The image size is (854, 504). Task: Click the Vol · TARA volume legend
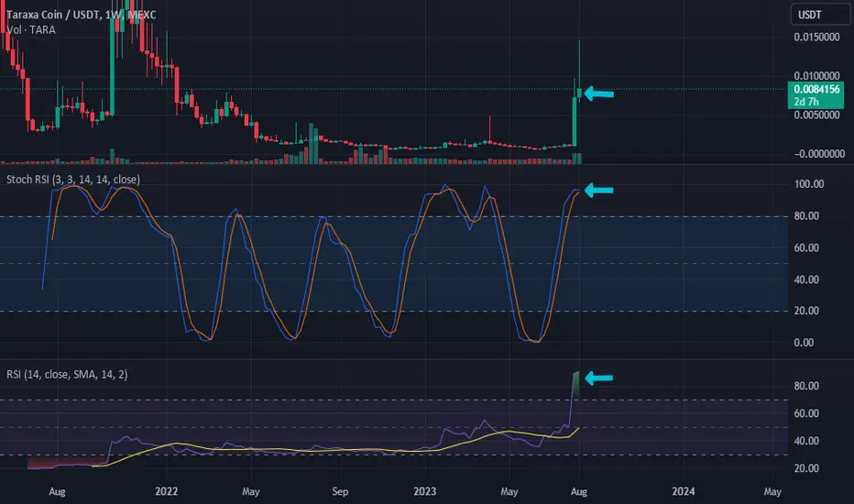click(30, 30)
